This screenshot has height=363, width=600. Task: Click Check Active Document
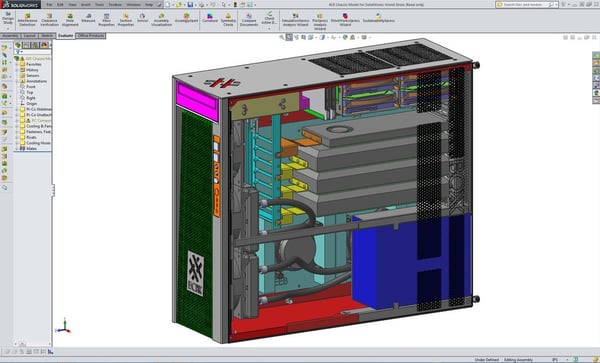(269, 18)
